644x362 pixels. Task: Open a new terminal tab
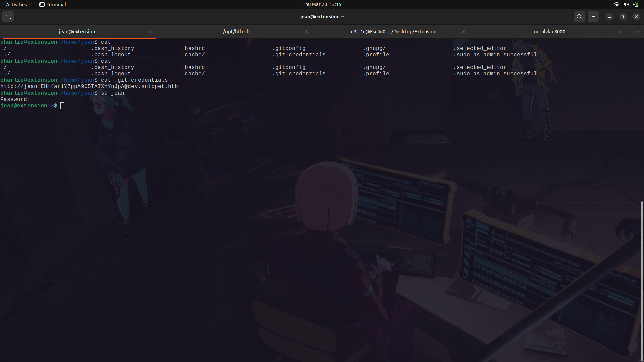click(8, 17)
